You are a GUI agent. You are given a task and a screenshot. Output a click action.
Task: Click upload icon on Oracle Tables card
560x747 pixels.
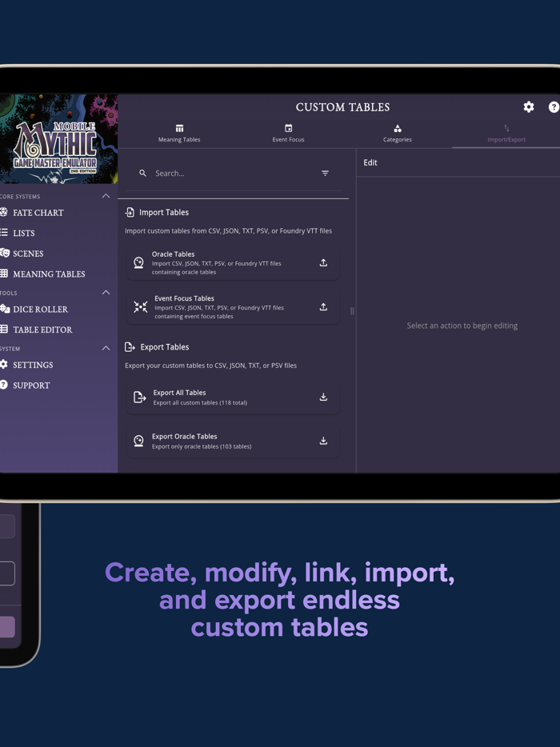(x=323, y=262)
